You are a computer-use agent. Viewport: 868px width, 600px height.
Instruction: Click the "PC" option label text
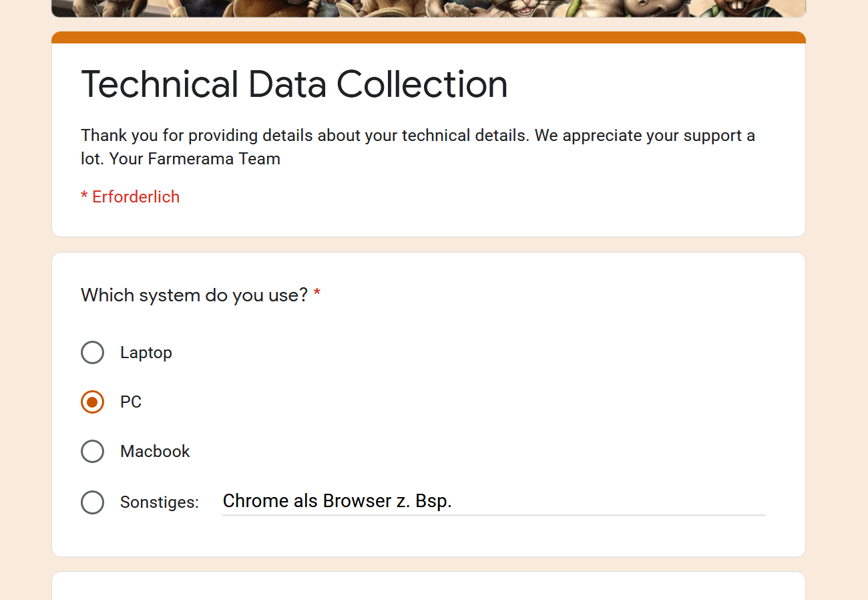click(131, 402)
